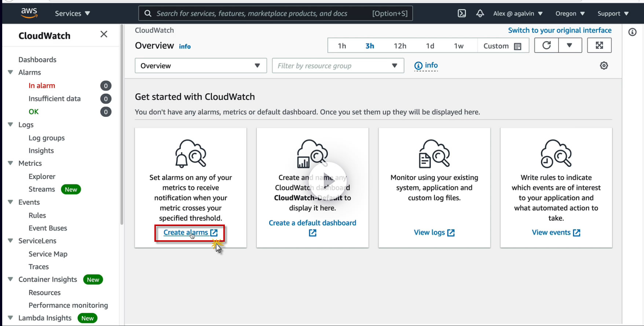Click the AWS logo home icon
This screenshot has width=644, height=326.
29,13
